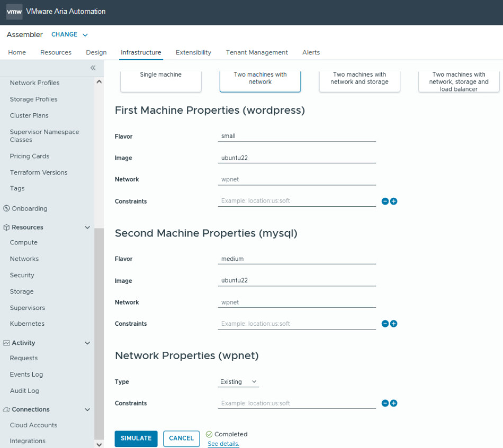This screenshot has width=503, height=448.
Task: Open Compute under Resources
Action: [24, 243]
